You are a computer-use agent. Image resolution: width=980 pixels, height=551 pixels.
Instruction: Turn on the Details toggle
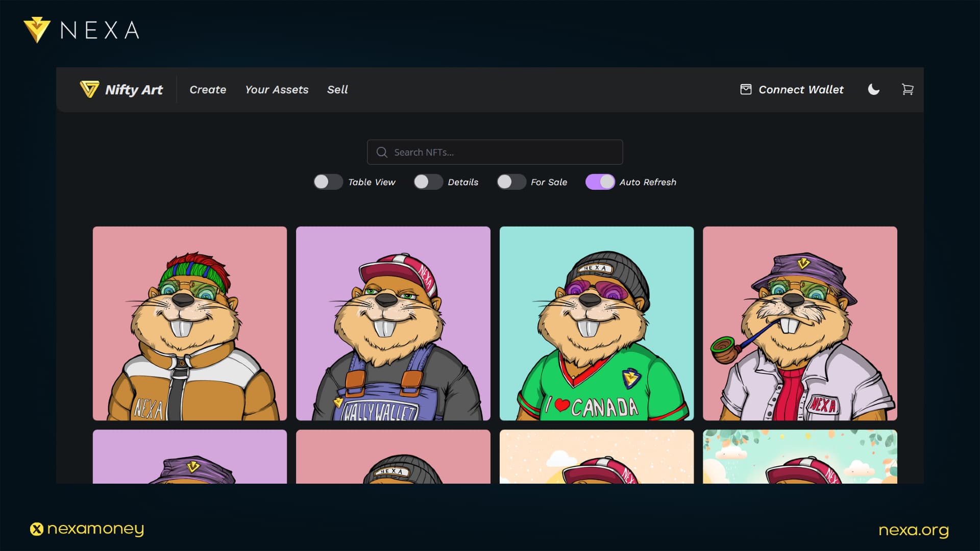[428, 182]
